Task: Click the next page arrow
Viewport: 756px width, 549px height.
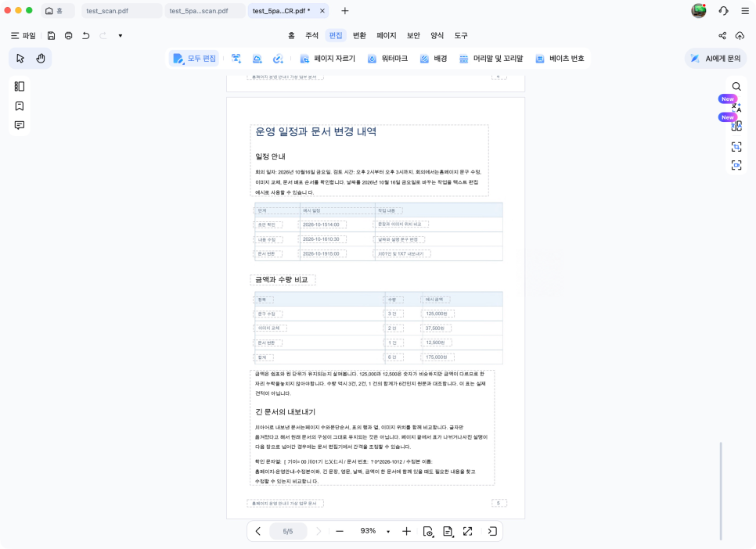Action: (319, 531)
